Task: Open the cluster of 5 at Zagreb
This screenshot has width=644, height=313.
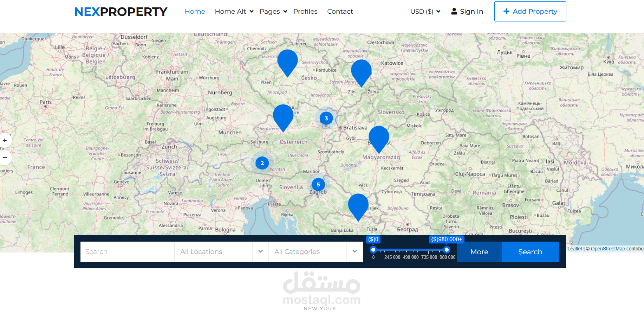Action: 318,184
